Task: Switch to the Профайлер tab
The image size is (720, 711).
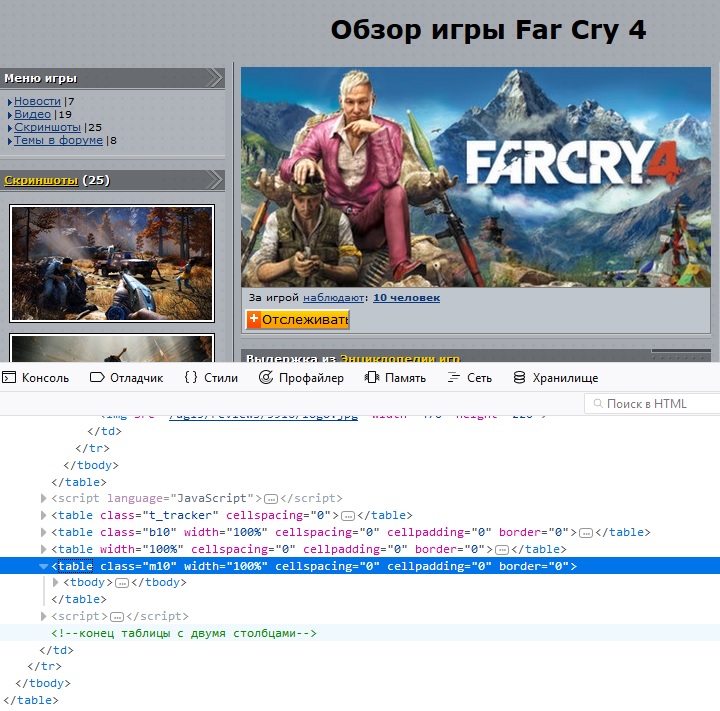Action: tap(301, 378)
